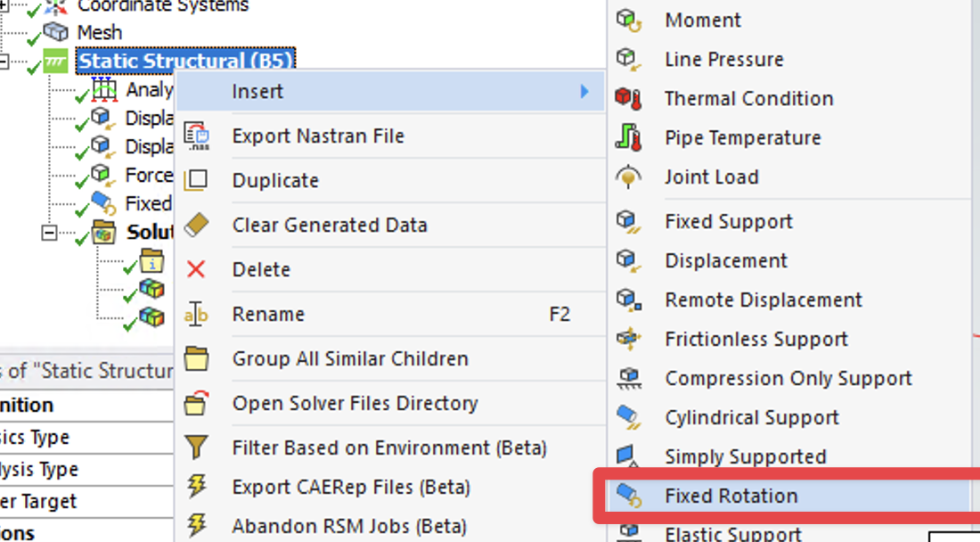980x542 pixels.
Task: Select the Static Structural (B5) tree item
Action: pyautogui.click(x=185, y=62)
